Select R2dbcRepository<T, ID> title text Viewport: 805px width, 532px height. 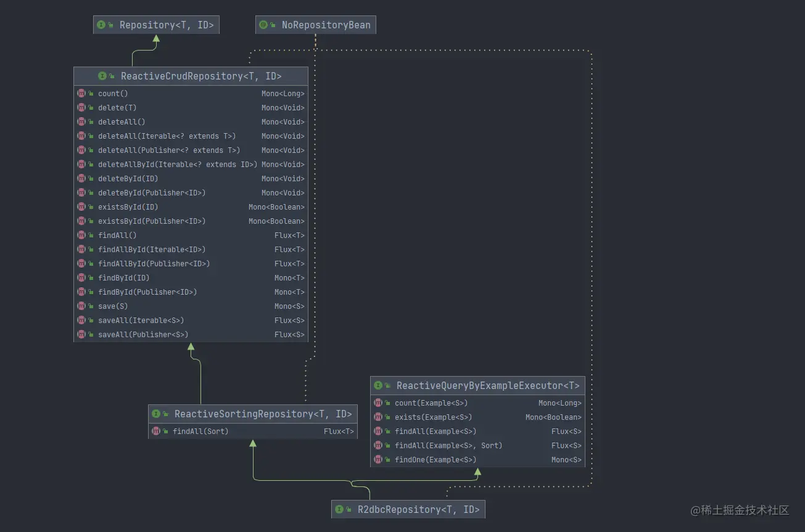pyautogui.click(x=419, y=510)
